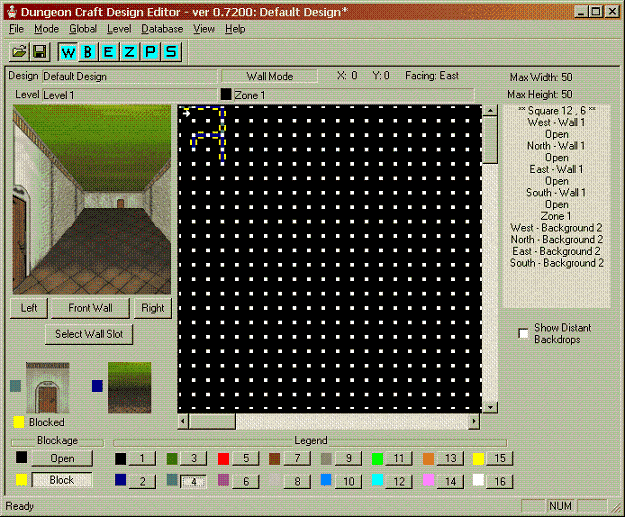Select the W wall mode toolbar icon

pyautogui.click(x=68, y=51)
